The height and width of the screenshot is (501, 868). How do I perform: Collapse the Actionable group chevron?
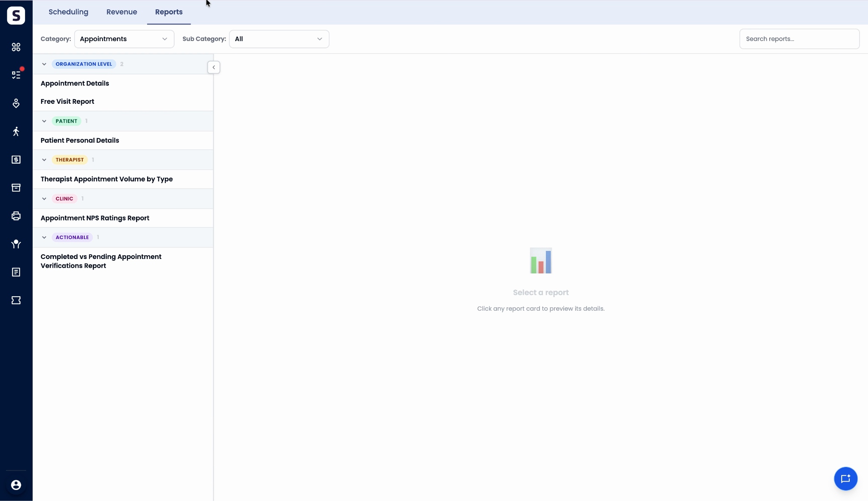(x=44, y=237)
